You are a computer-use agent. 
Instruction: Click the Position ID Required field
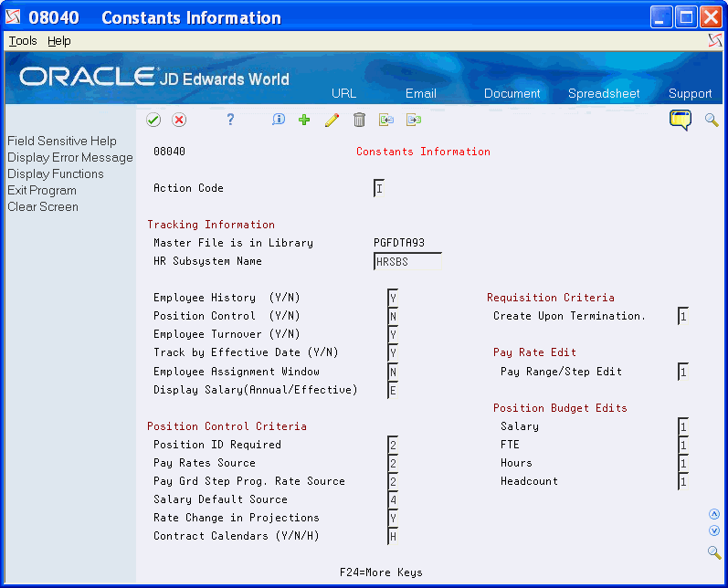[393, 445]
